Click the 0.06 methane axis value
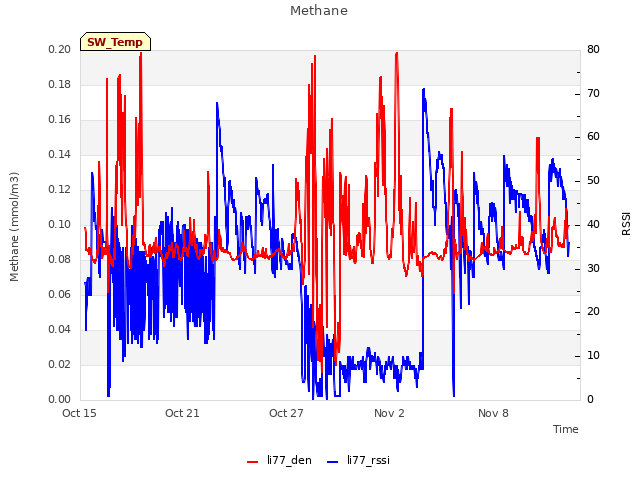This screenshot has width=640, height=480. tap(60, 294)
